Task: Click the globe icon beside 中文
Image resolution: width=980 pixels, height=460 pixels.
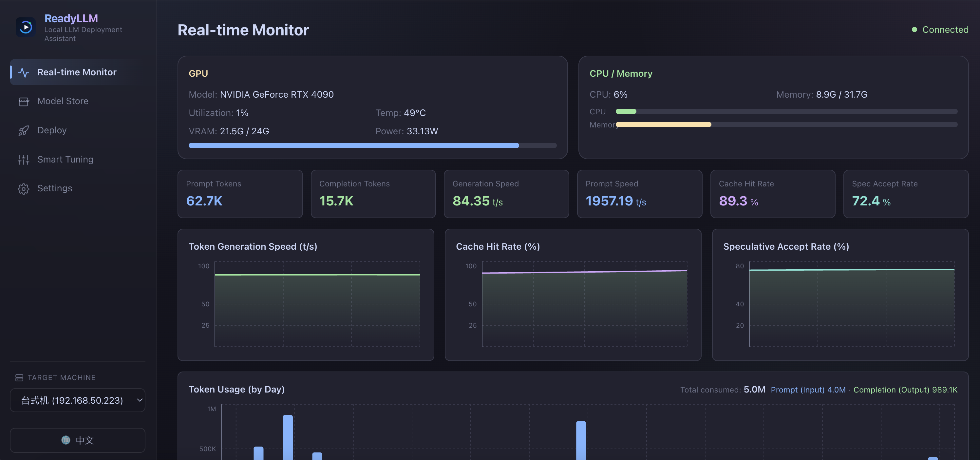Action: pyautogui.click(x=66, y=440)
